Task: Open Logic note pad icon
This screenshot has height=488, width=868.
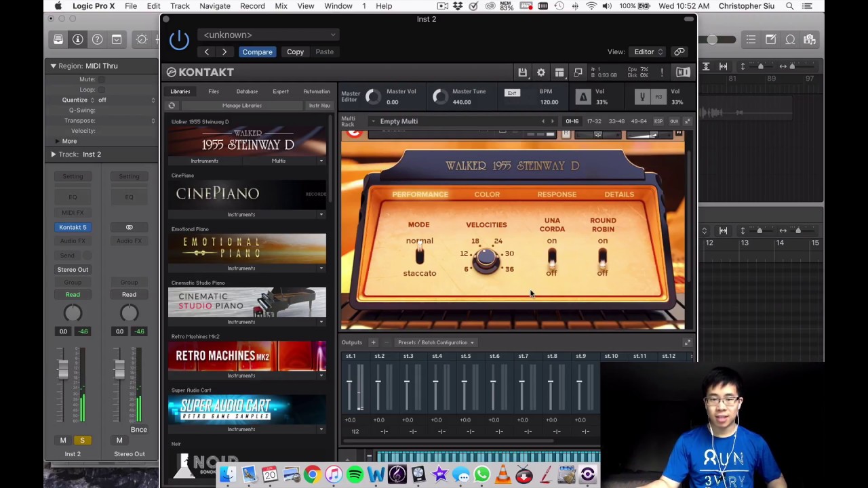Action: [x=770, y=39]
